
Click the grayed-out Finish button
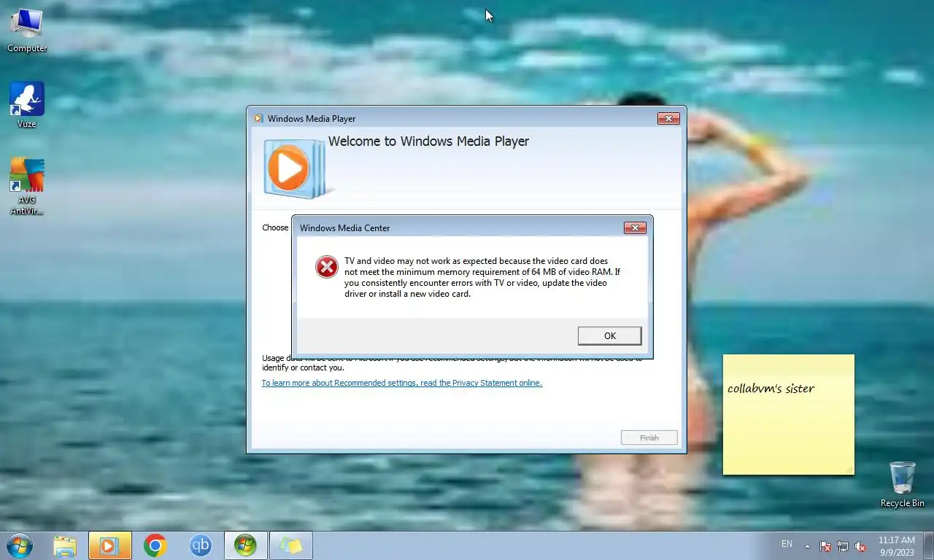click(649, 437)
